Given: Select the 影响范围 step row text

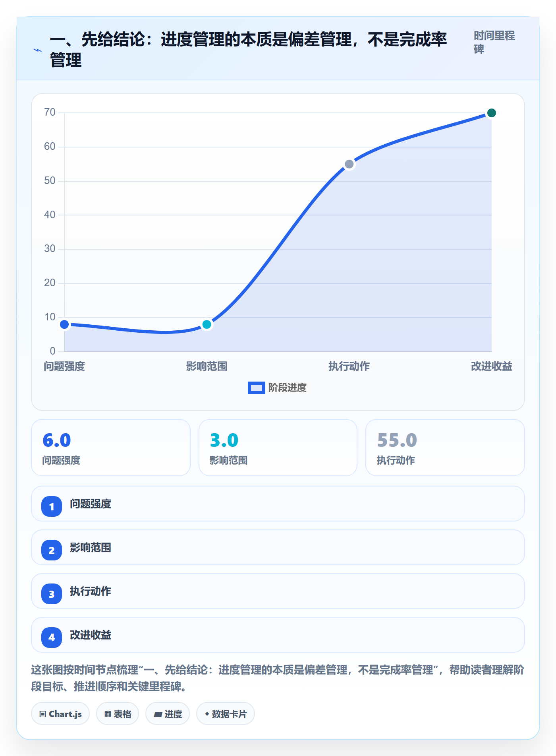Looking at the screenshot, I should click(91, 548).
